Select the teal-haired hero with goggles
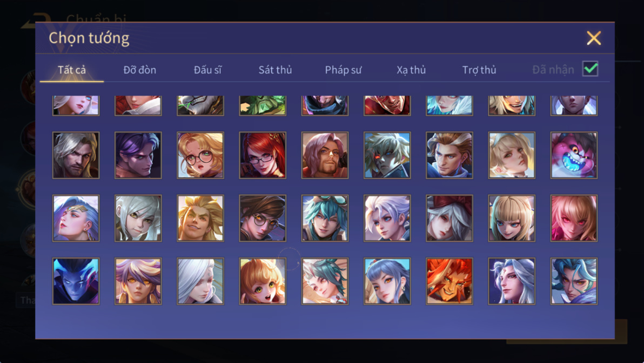This screenshot has height=363, width=644. pyautogui.click(x=325, y=219)
